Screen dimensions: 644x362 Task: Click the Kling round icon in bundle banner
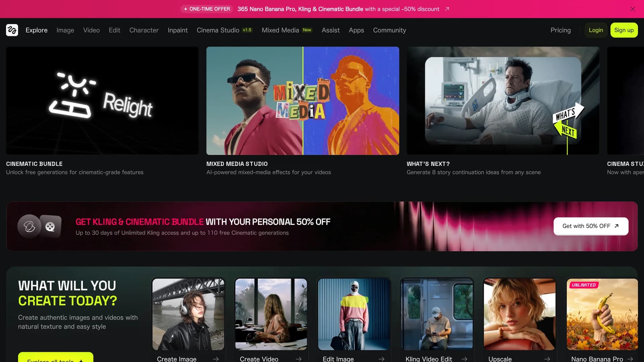point(29,227)
